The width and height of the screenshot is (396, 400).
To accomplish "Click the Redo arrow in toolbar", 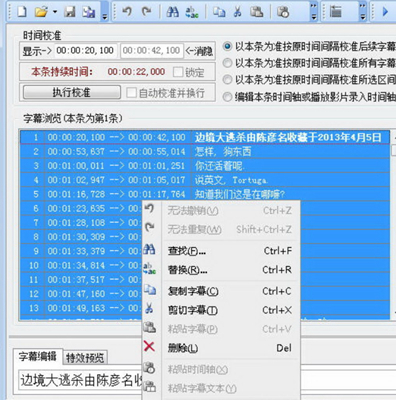I will (x=146, y=12).
